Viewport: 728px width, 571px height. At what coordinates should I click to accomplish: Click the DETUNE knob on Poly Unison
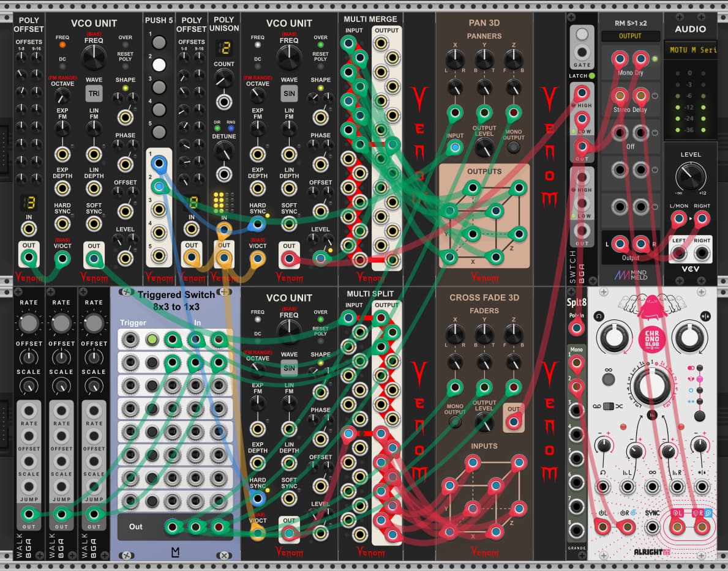224,149
